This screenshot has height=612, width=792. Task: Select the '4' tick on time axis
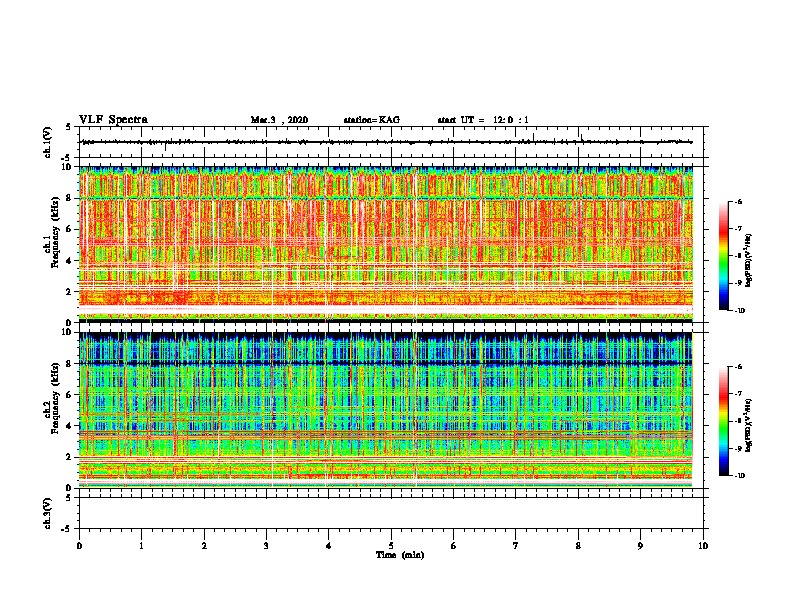329,546
